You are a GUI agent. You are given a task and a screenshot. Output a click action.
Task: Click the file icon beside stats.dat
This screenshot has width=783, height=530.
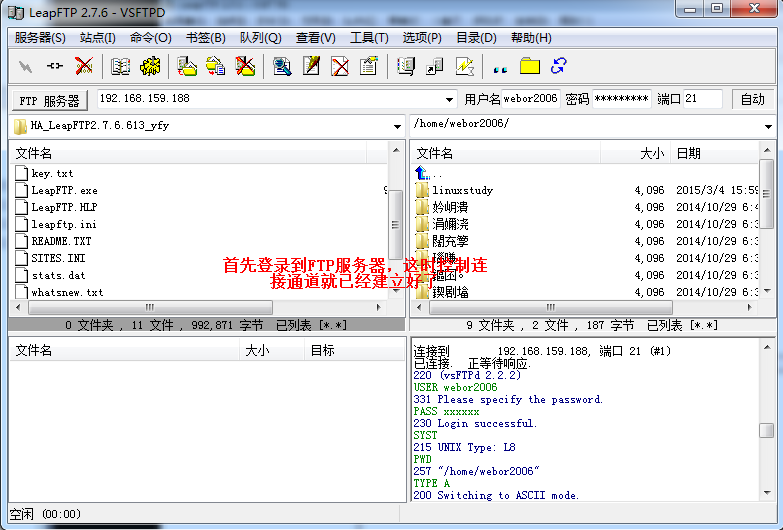tap(21, 275)
